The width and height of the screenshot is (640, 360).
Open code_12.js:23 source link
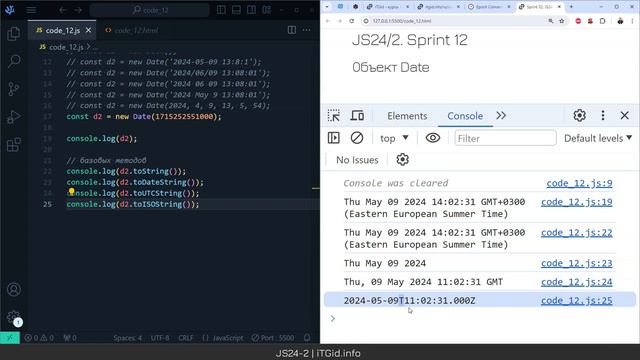[x=577, y=263]
